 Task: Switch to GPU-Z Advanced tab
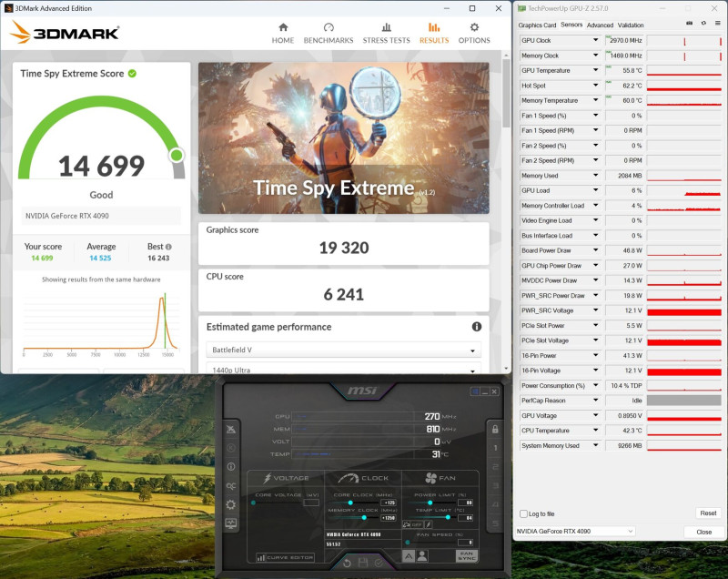(600, 25)
